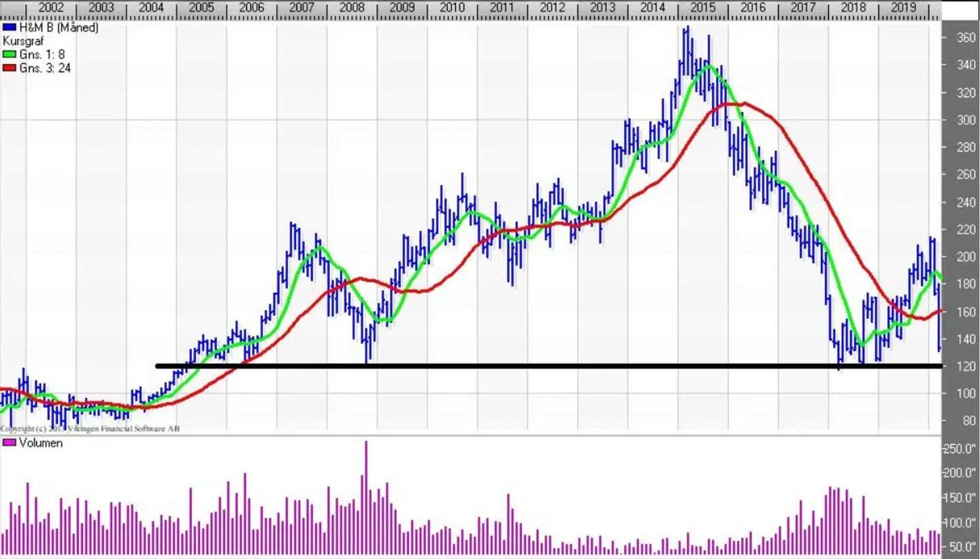Viewport: 980px width, 559px height.
Task: Click the 2008 year label on the time axis
Action: tap(351, 7)
